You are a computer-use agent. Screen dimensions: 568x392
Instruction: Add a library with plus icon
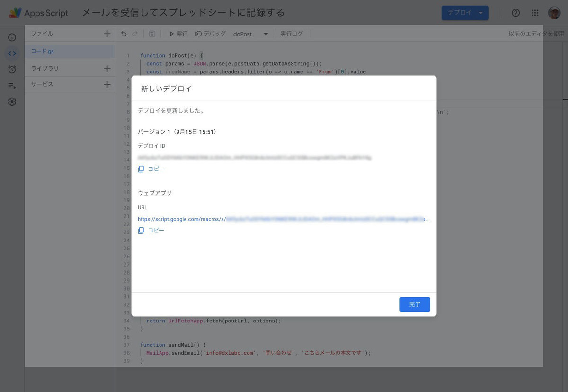(107, 69)
